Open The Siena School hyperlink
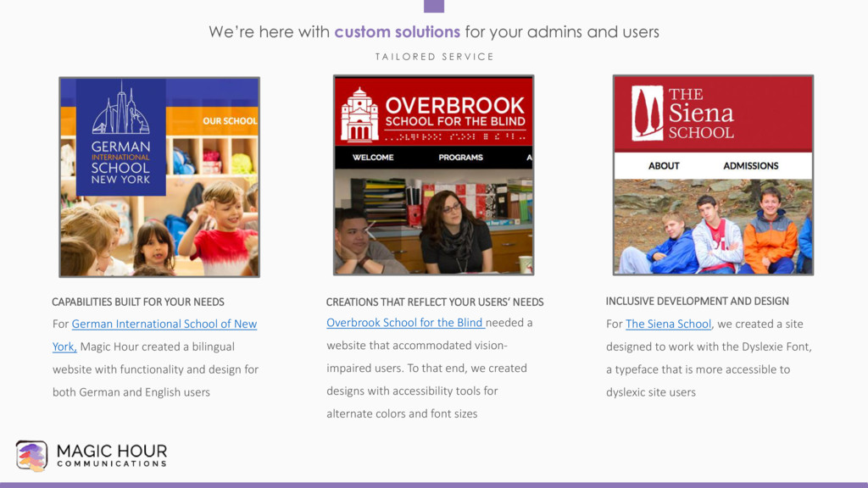Image resolution: width=868 pixels, height=488 pixels. (668, 324)
